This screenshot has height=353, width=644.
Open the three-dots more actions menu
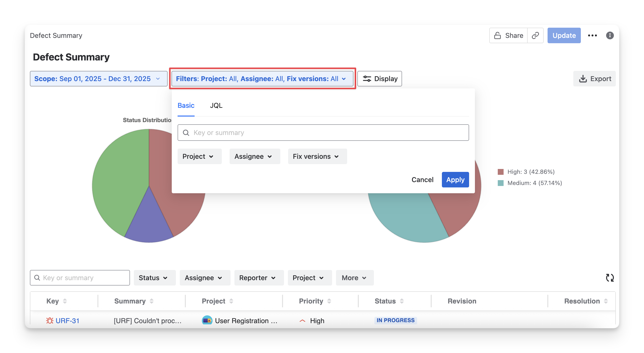pyautogui.click(x=592, y=35)
